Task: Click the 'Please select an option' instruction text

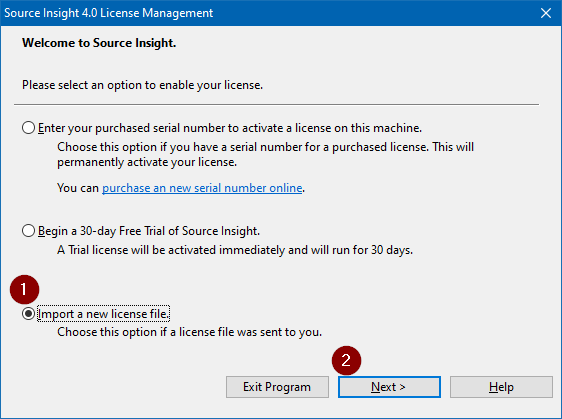Action: (142, 85)
